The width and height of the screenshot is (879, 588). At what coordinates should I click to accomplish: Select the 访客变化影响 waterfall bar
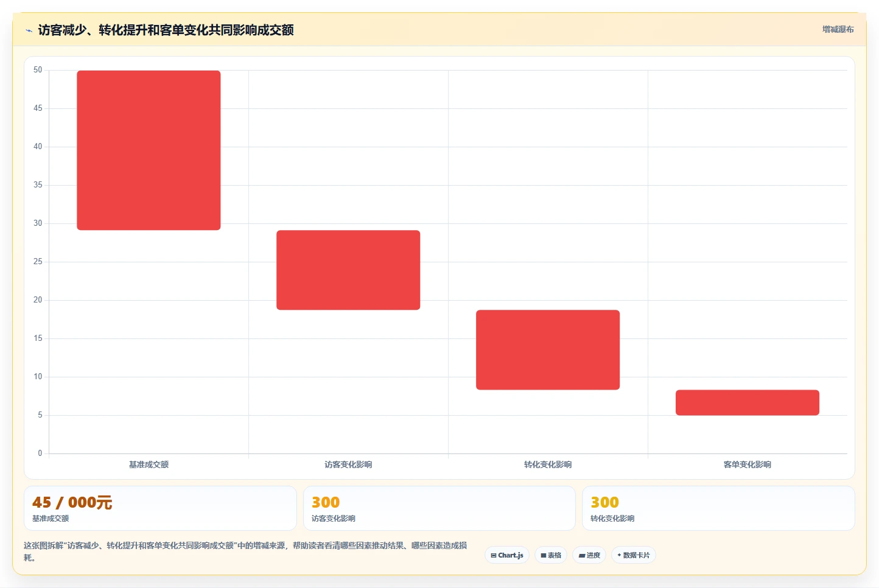(x=348, y=270)
